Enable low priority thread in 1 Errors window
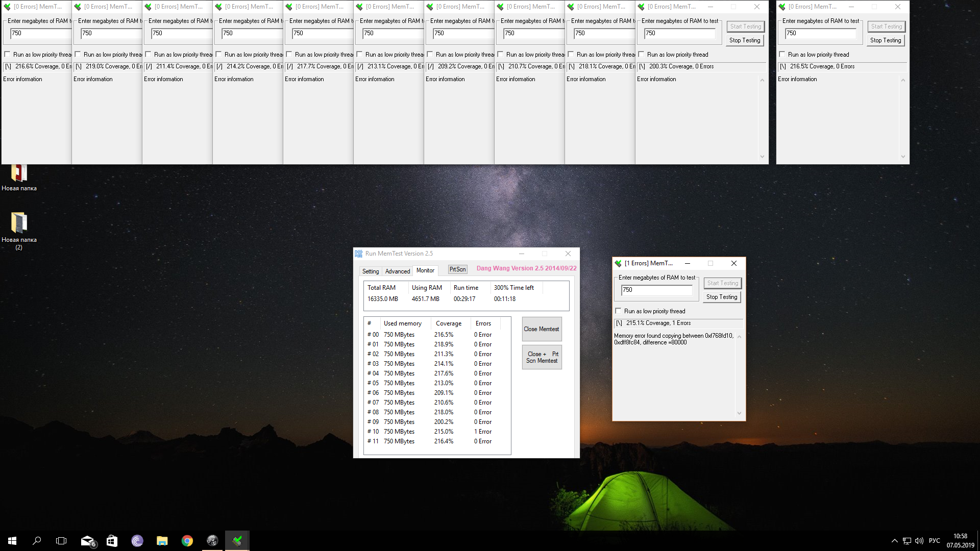Viewport: 980px width, 551px height. click(619, 311)
